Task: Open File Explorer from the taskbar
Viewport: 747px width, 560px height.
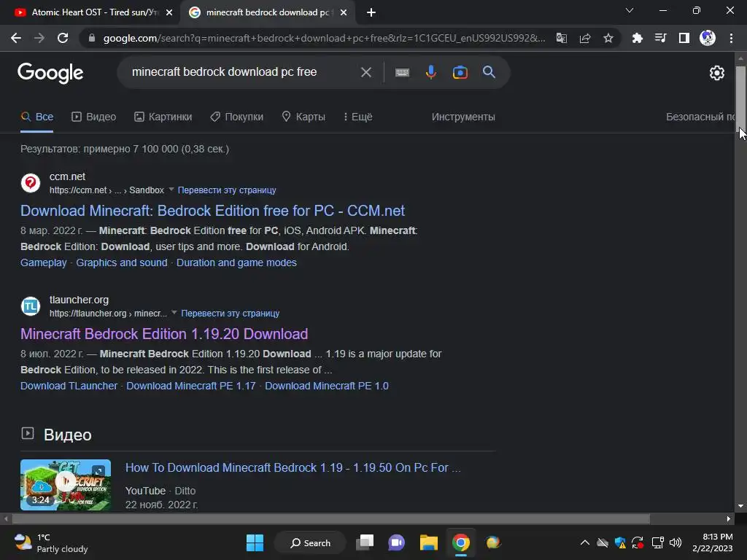Action: click(x=429, y=542)
